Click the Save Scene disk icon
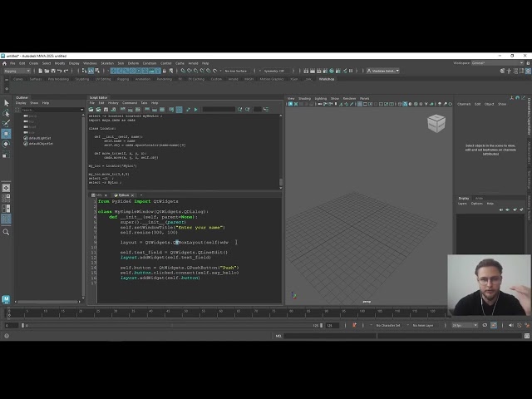This screenshot has height=399, width=532. [53, 71]
